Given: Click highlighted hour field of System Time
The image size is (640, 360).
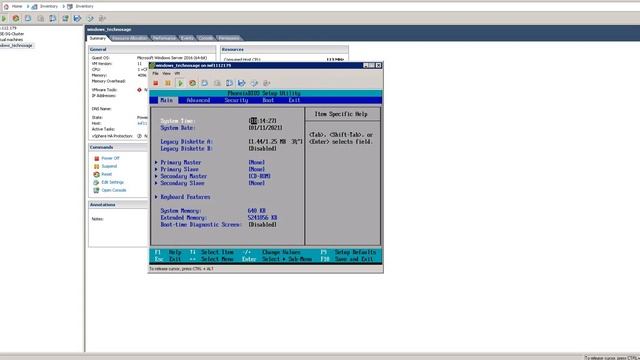Looking at the screenshot, I should coord(253,121).
